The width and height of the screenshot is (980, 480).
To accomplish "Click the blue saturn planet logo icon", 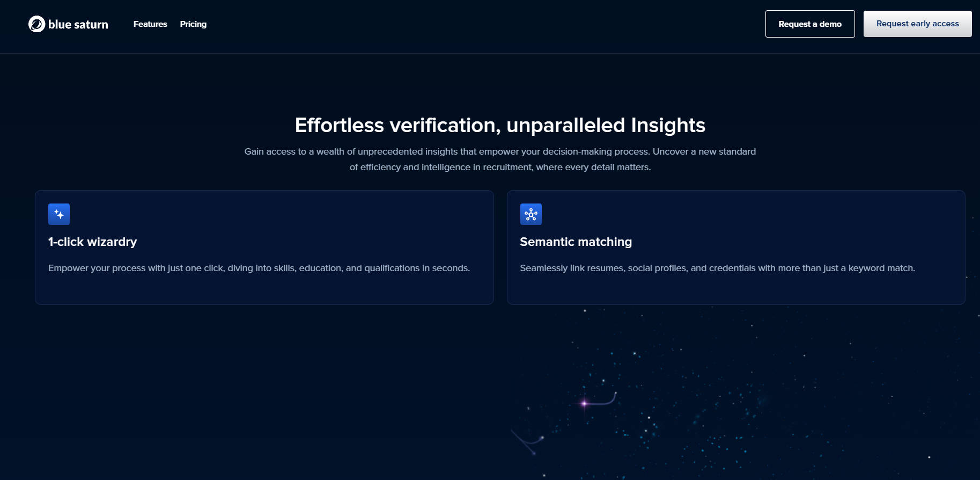I will (36, 24).
